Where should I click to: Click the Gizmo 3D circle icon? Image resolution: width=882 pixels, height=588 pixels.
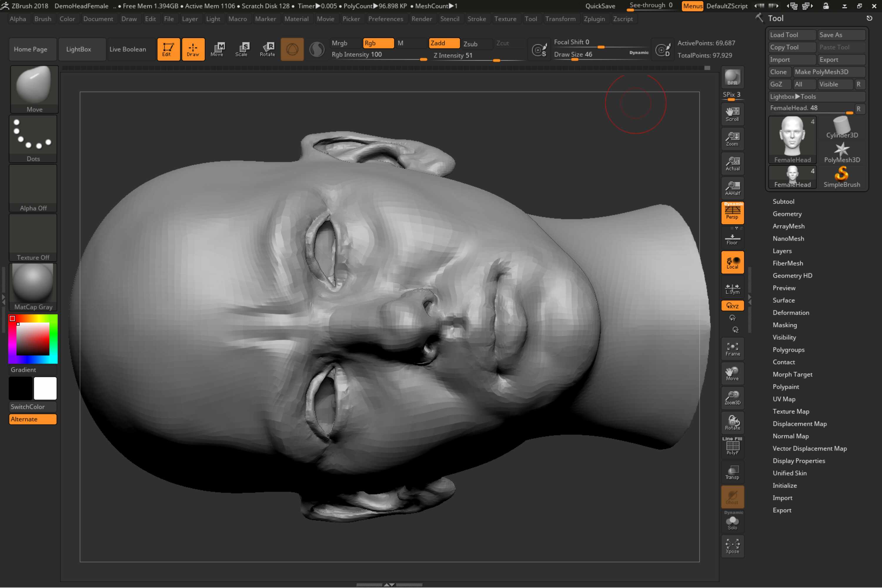point(292,49)
